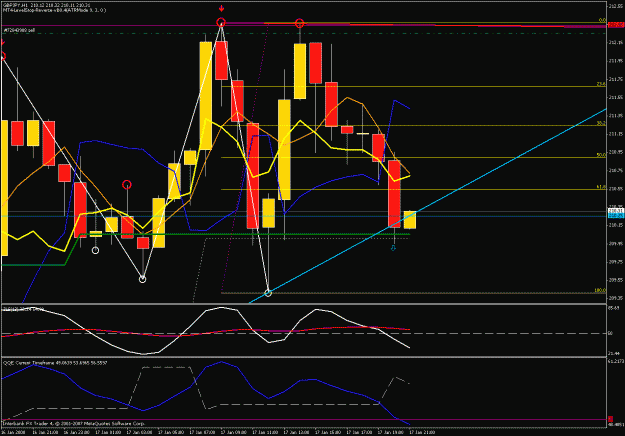Click the small red marker at the bottom of the price scale
Screen dimensions: 625x436
611,419
